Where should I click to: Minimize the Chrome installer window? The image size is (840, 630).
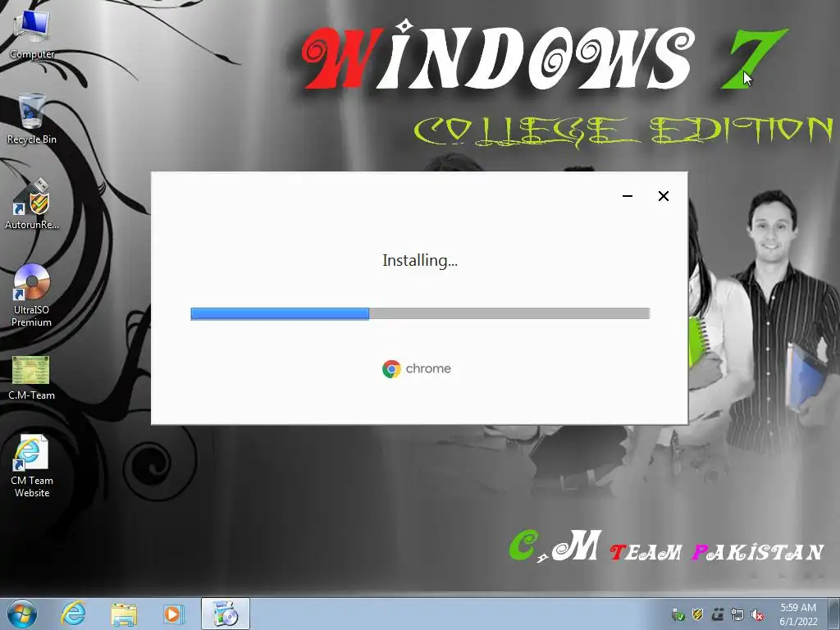click(628, 196)
